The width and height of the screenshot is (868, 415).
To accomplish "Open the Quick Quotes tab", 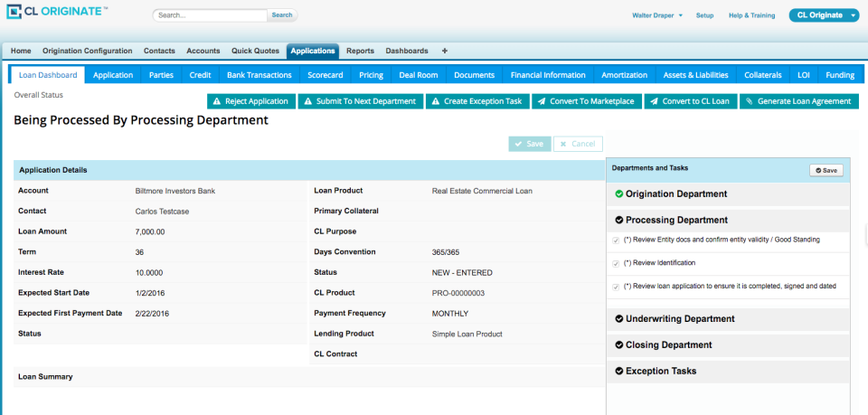I will 255,51.
